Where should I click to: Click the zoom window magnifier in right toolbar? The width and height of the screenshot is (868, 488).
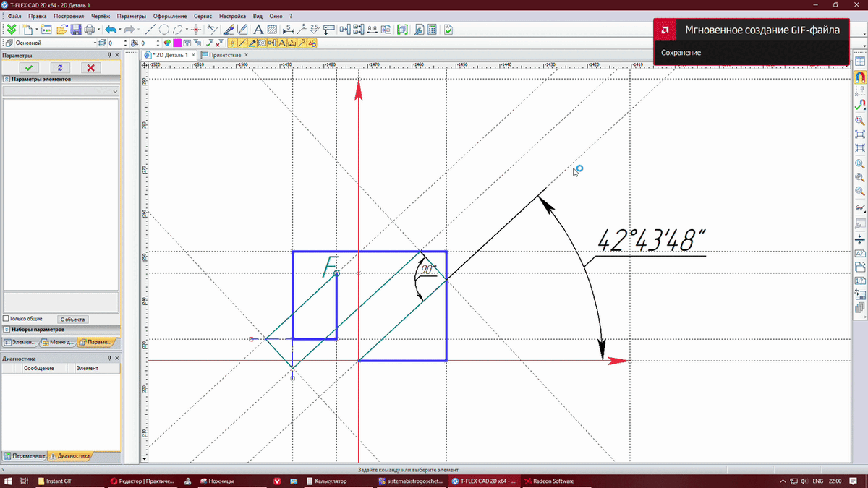click(x=860, y=120)
